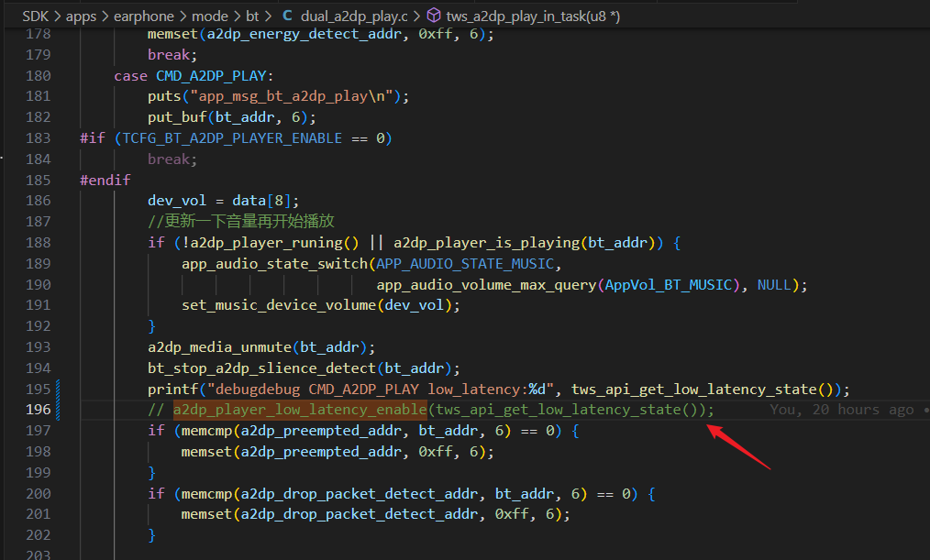Image resolution: width=930 pixels, height=560 pixels.
Task: Click the 'You, 20 hours ago' blame annotation
Action: 842,410
